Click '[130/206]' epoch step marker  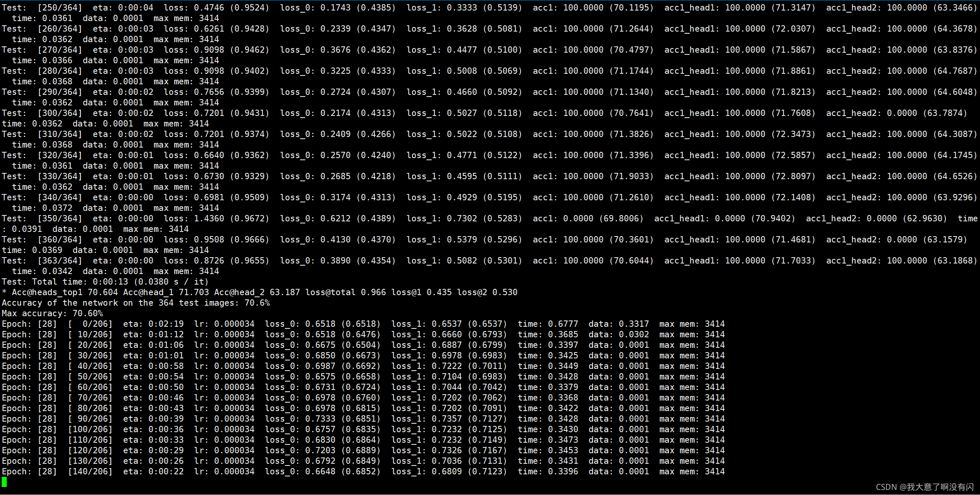pos(90,461)
